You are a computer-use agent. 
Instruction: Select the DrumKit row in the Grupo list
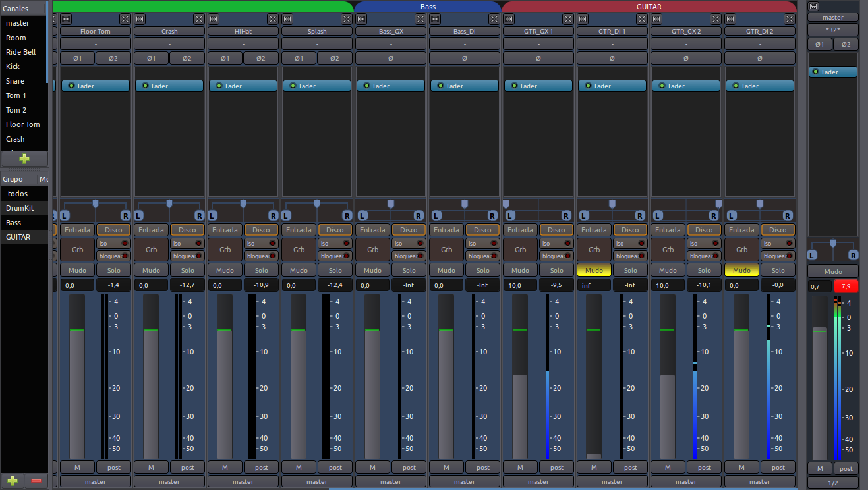[24, 208]
